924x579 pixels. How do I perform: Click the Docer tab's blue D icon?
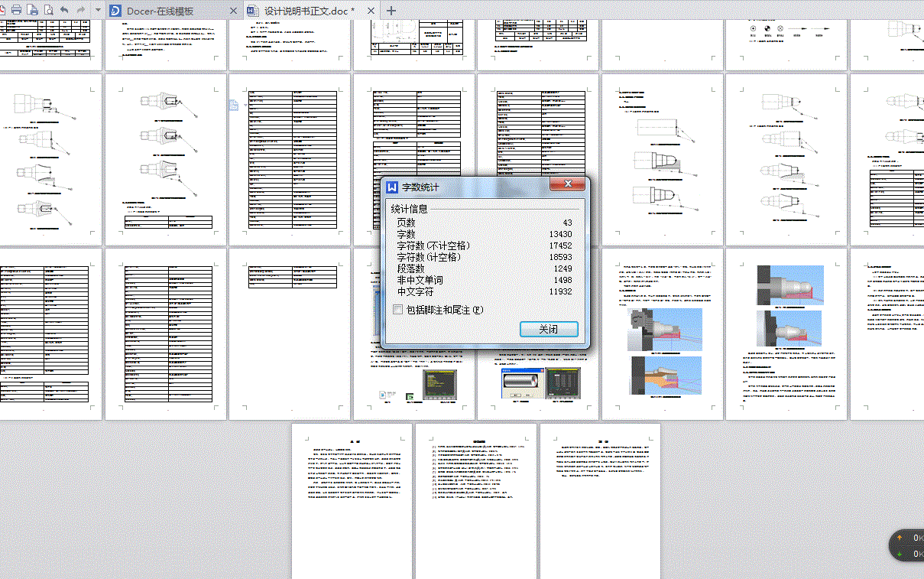[x=115, y=11]
